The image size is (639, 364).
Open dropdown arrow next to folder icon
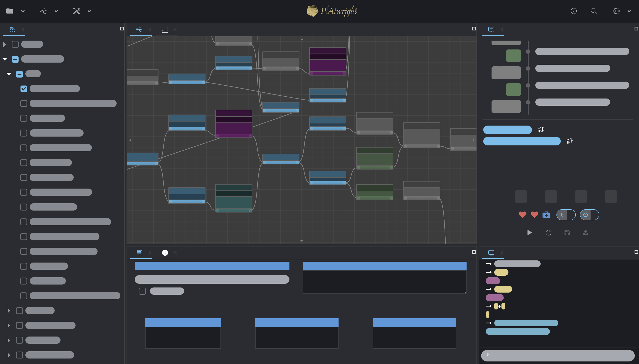tap(23, 11)
